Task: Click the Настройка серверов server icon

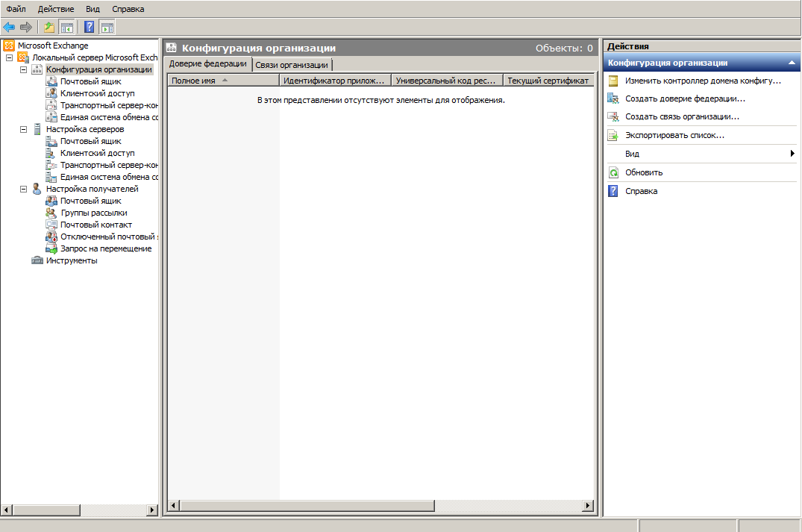Action: 37,129
